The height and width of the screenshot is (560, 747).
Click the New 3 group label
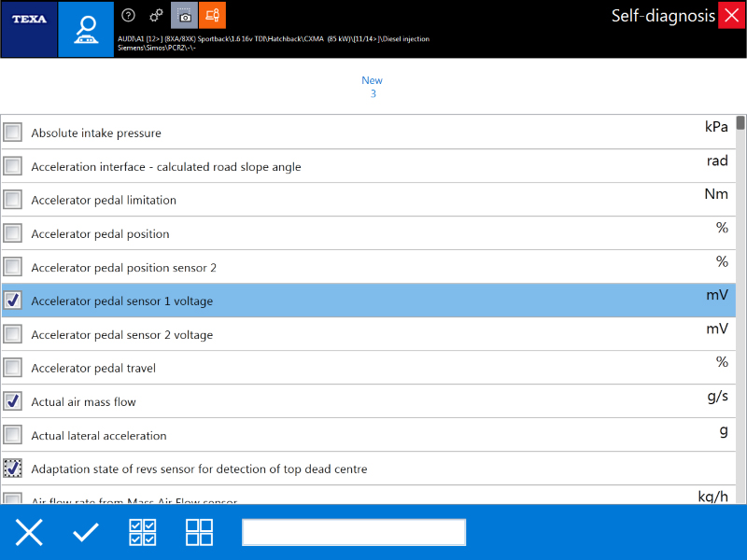point(372,87)
